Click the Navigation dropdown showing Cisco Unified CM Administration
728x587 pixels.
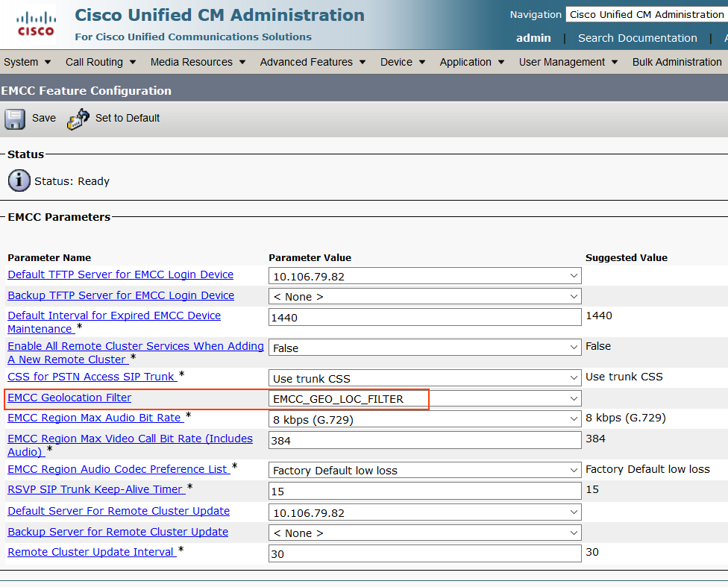tap(646, 14)
